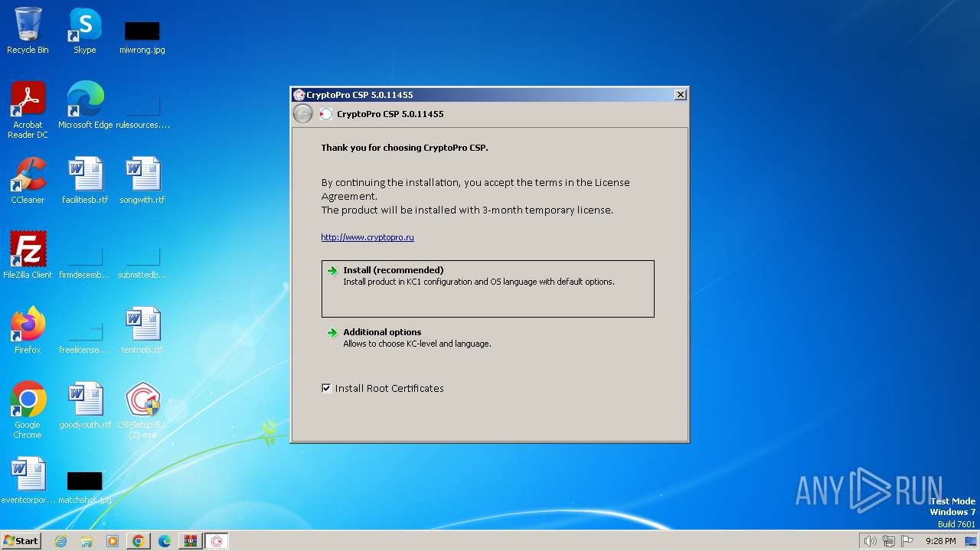980x551 pixels.
Task: Select tentools.rtf document icon
Action: (142, 331)
